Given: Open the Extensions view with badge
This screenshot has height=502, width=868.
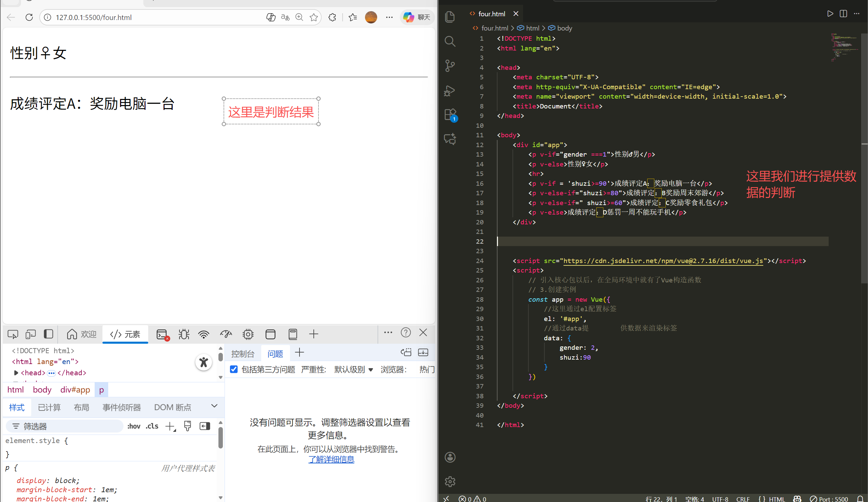Looking at the screenshot, I should tap(450, 115).
